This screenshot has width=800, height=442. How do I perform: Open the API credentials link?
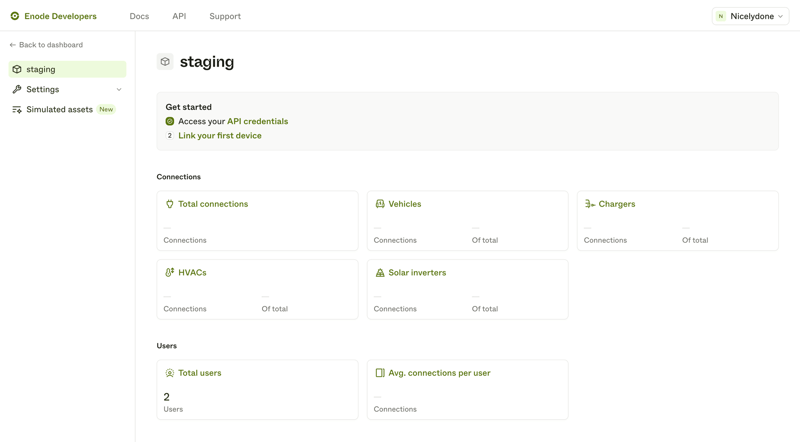258,121
